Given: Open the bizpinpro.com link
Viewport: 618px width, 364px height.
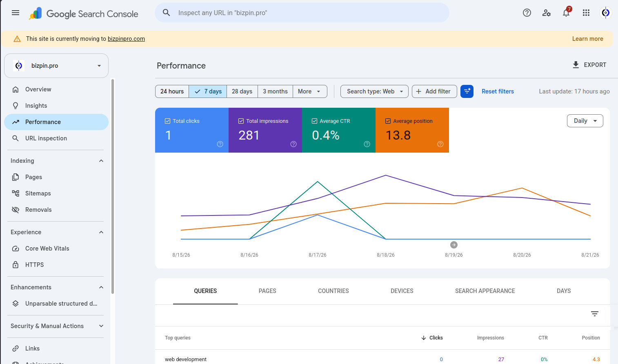Looking at the screenshot, I should point(126,39).
